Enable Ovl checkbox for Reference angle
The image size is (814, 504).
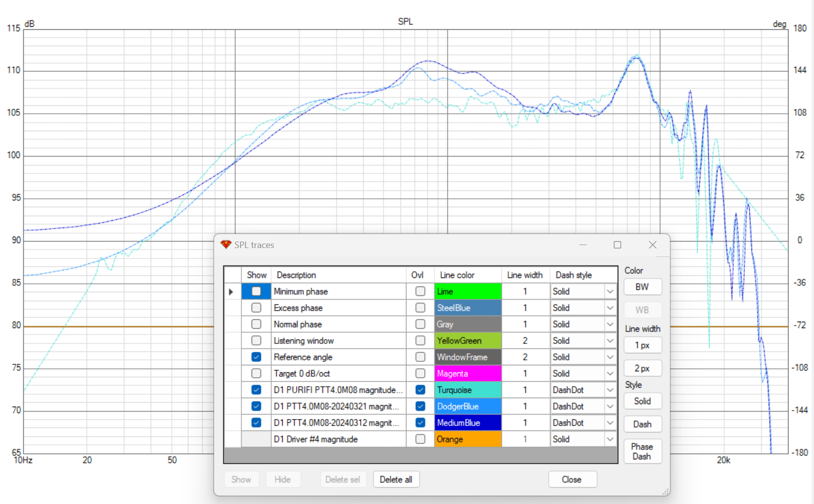pos(420,357)
